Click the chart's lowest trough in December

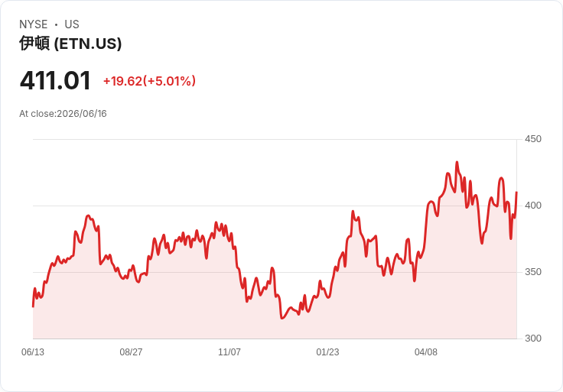pos(281,318)
